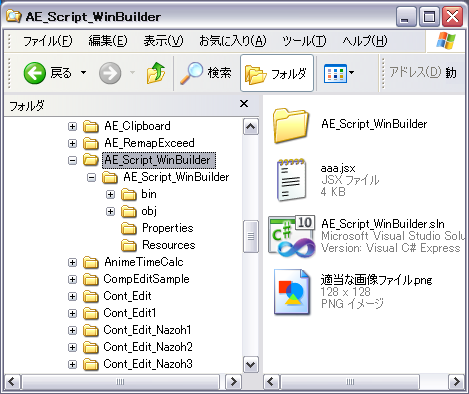
Task: Select Cont_Edit_Nazoh1 folder label in tree
Action: (x=147, y=330)
